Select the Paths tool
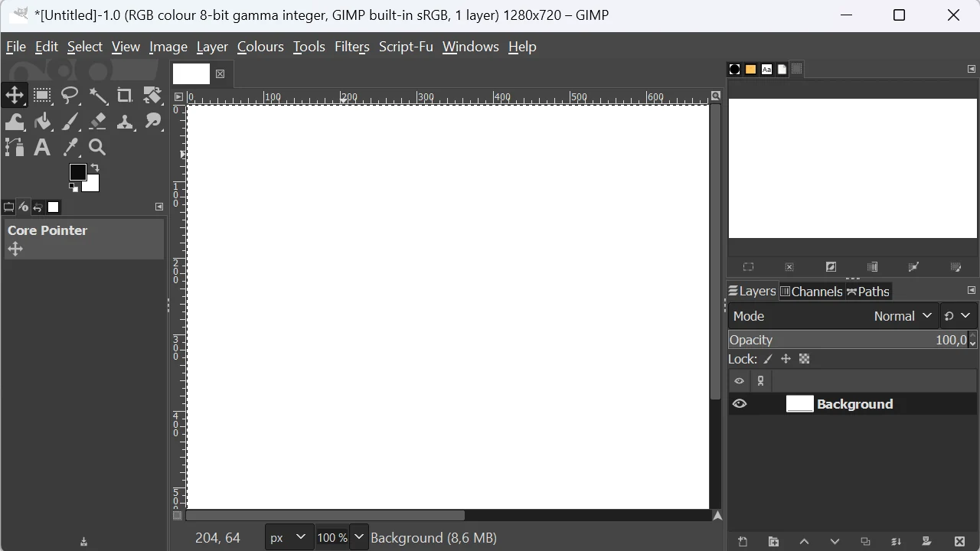The image size is (980, 551). coord(15,147)
